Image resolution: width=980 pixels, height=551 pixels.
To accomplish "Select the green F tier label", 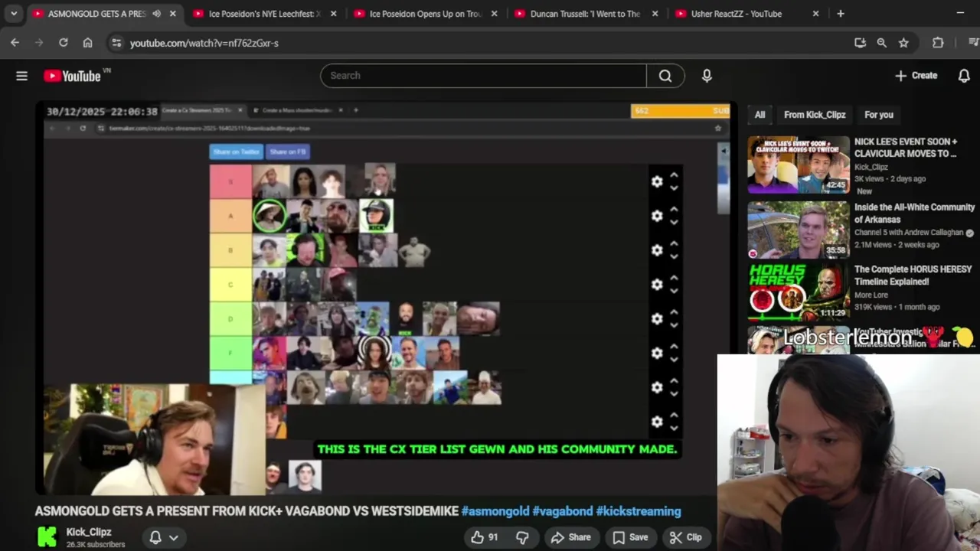I will [230, 354].
